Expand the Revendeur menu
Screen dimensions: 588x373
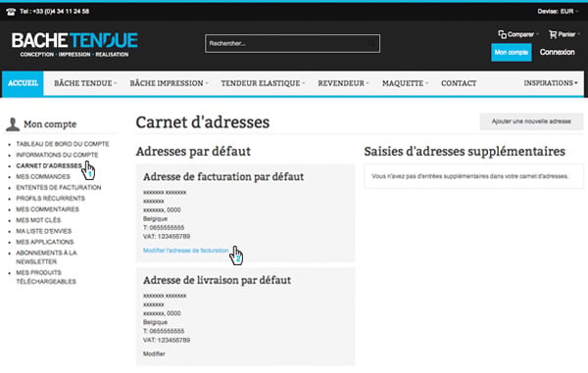click(x=343, y=83)
